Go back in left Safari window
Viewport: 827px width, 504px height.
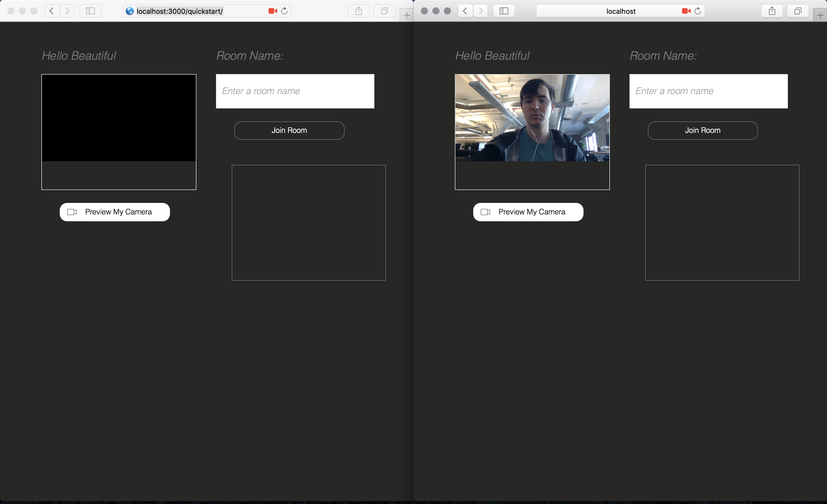tap(52, 11)
